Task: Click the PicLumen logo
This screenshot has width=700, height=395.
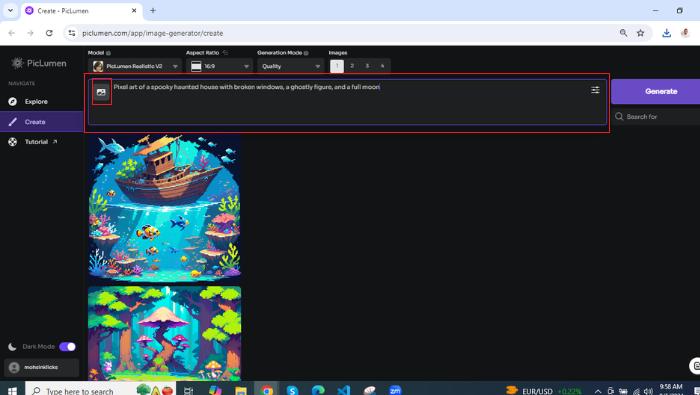Action: pyautogui.click(x=39, y=63)
